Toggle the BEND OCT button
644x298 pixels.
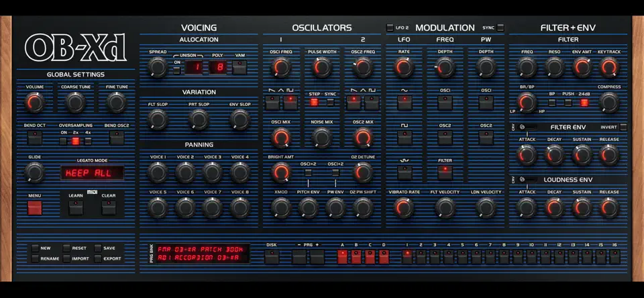(x=35, y=138)
